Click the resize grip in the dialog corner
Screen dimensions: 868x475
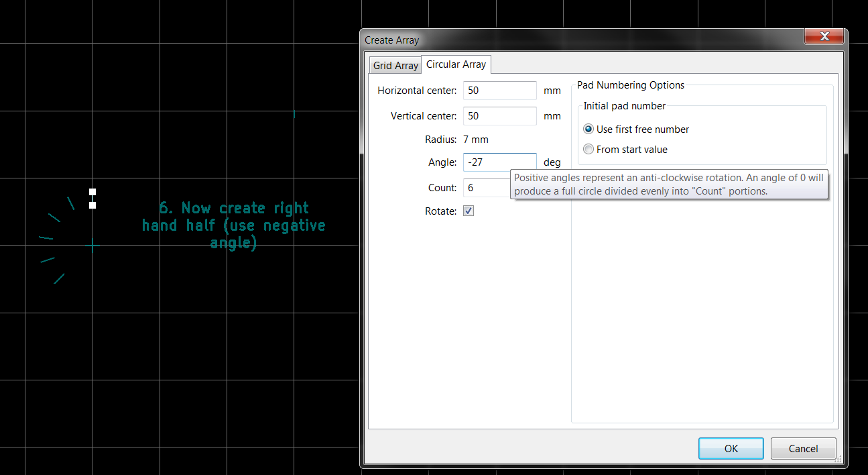(x=839, y=459)
